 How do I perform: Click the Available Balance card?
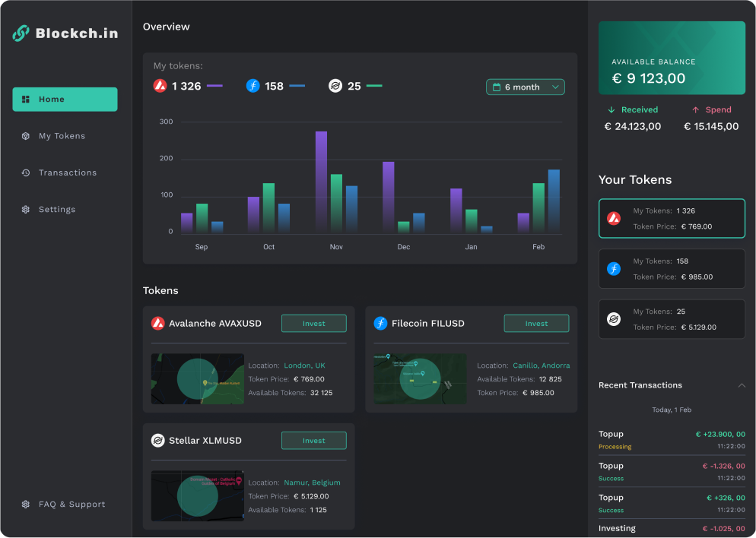pyautogui.click(x=672, y=58)
